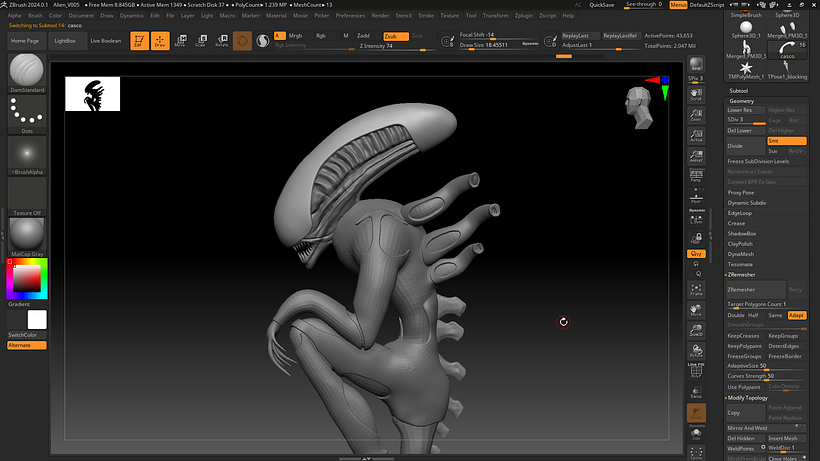This screenshot has height=461, width=820.
Task: Activate the Draw mode button
Action: point(160,41)
